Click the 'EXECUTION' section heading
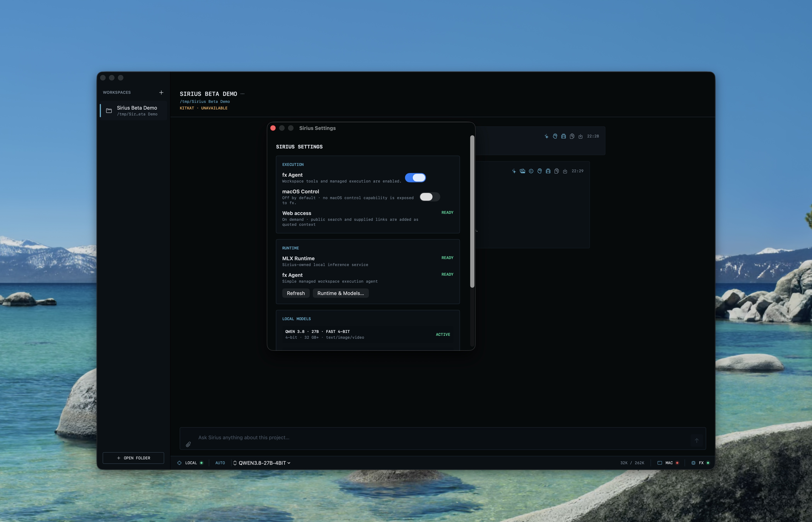Viewport: 812px width, 522px height. [x=293, y=165]
